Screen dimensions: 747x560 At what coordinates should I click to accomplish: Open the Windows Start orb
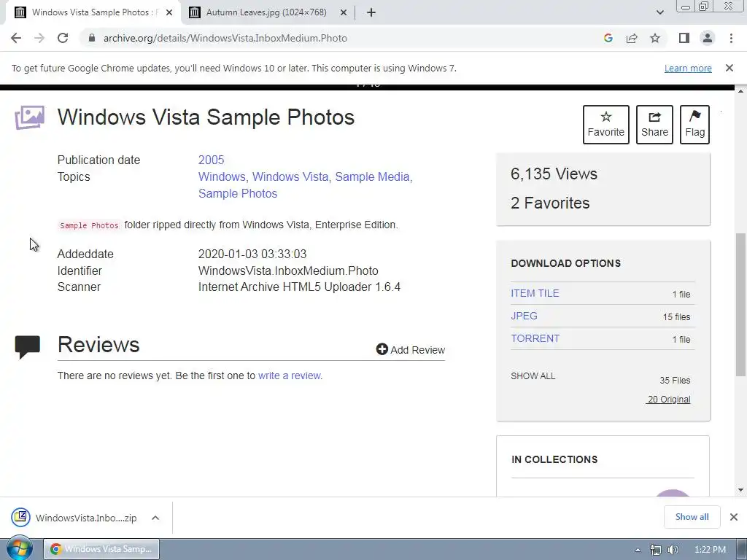point(20,549)
